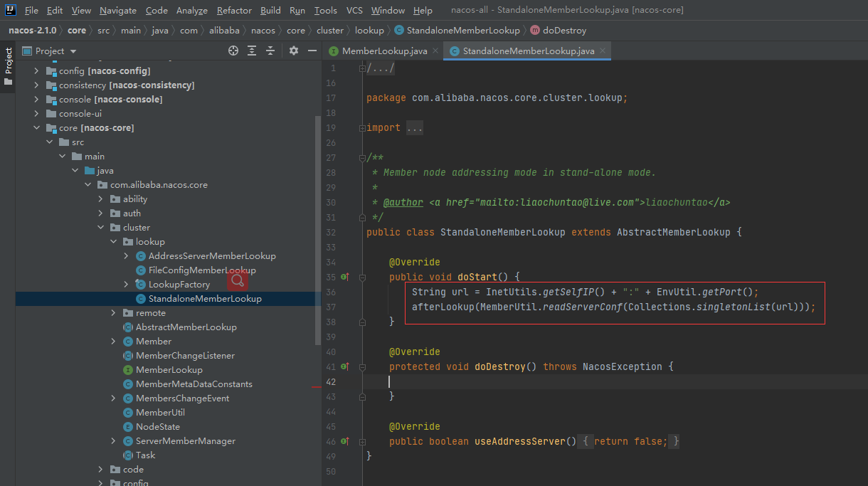The height and width of the screenshot is (486, 868).
Task: Expand the folded useAddressServer method
Action: pos(362,441)
